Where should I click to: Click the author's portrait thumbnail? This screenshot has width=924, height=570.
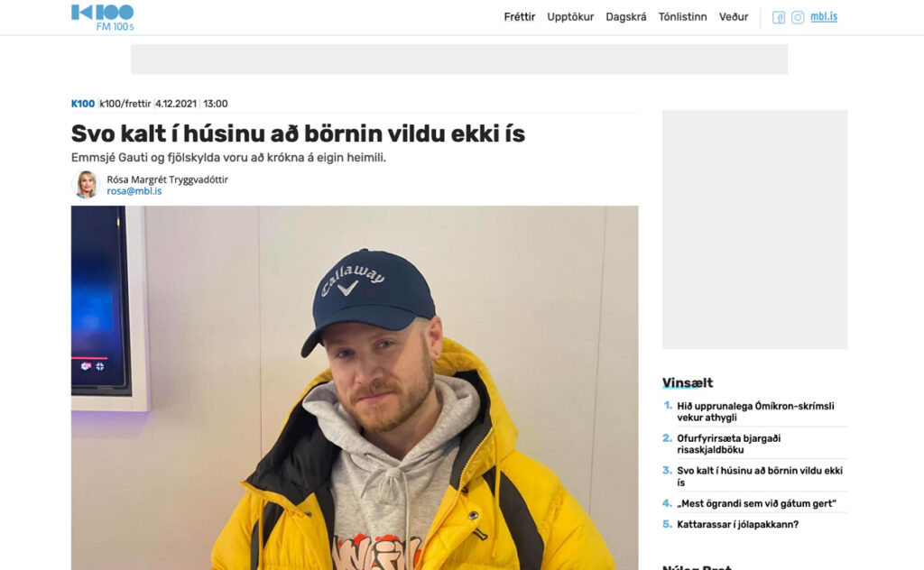pyautogui.click(x=86, y=184)
